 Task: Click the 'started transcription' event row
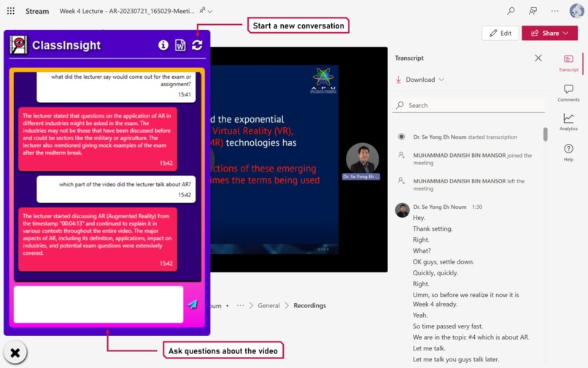click(465, 137)
